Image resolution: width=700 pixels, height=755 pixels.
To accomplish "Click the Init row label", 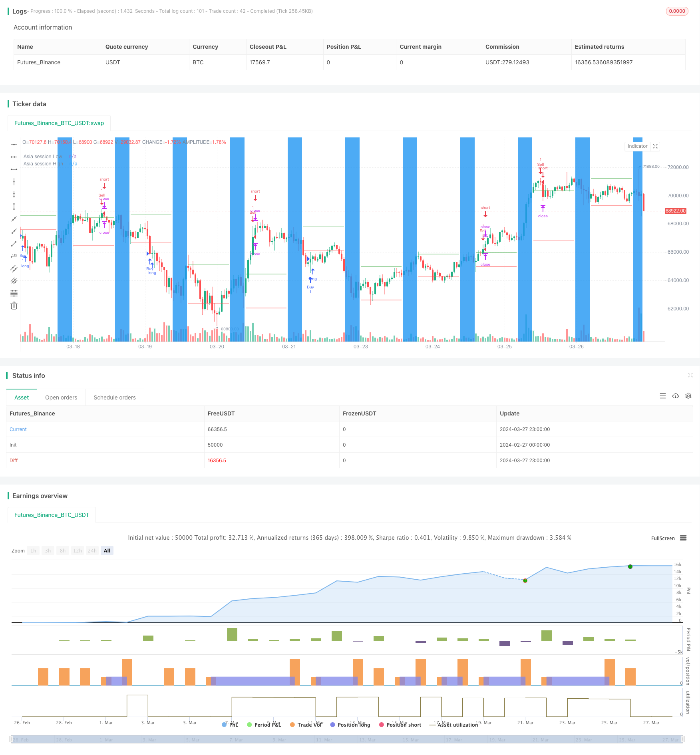I will pyautogui.click(x=13, y=445).
